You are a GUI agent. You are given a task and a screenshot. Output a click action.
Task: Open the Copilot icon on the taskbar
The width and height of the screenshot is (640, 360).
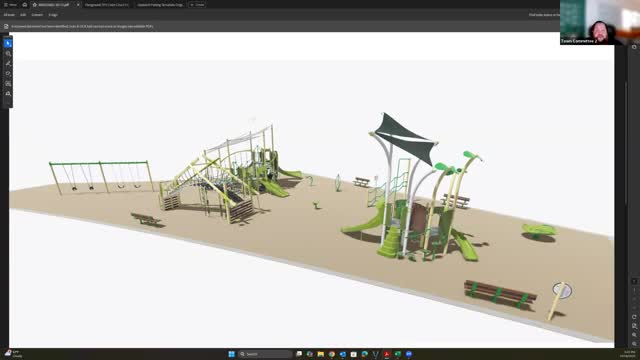click(310, 354)
